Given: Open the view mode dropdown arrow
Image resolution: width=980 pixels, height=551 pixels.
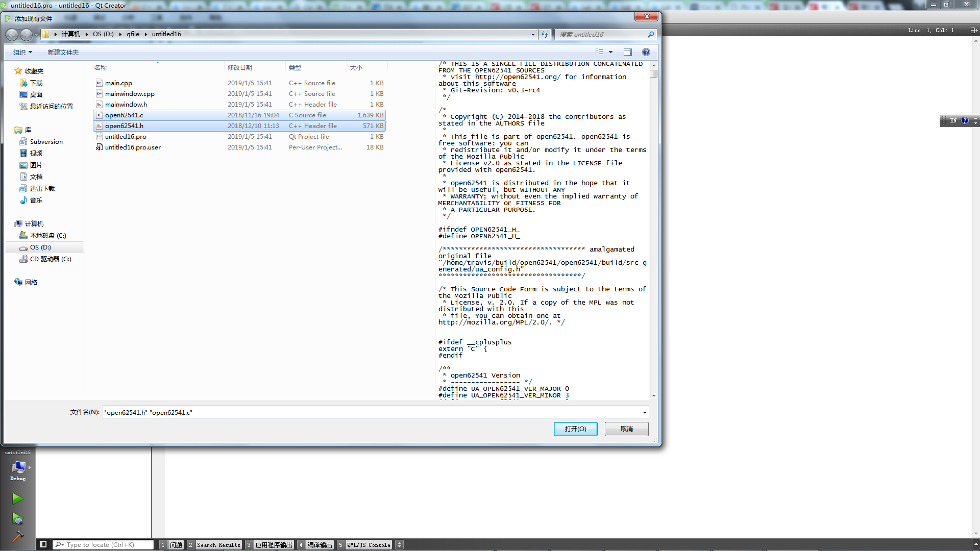Looking at the screenshot, I should [x=610, y=52].
